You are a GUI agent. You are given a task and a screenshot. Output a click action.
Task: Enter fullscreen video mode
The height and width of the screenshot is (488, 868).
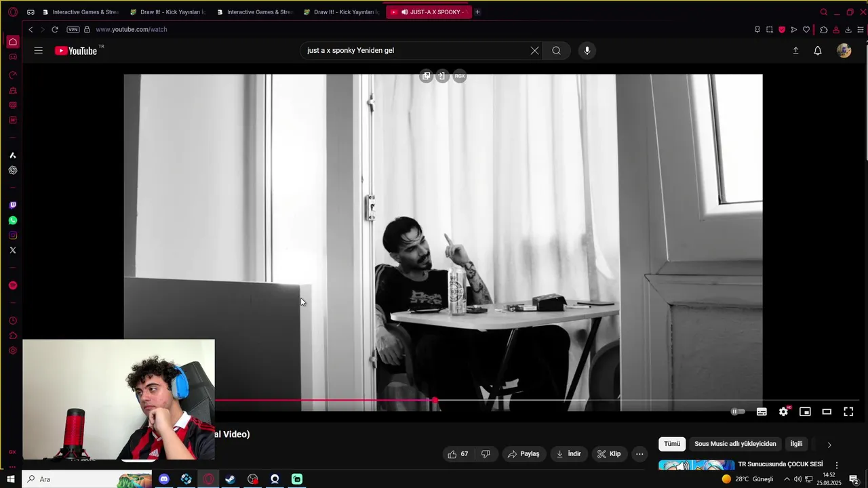pyautogui.click(x=848, y=411)
